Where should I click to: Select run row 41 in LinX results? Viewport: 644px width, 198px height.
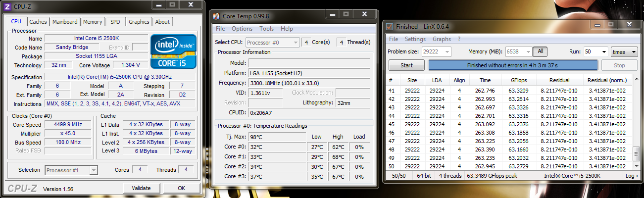pyautogui.click(x=510, y=91)
